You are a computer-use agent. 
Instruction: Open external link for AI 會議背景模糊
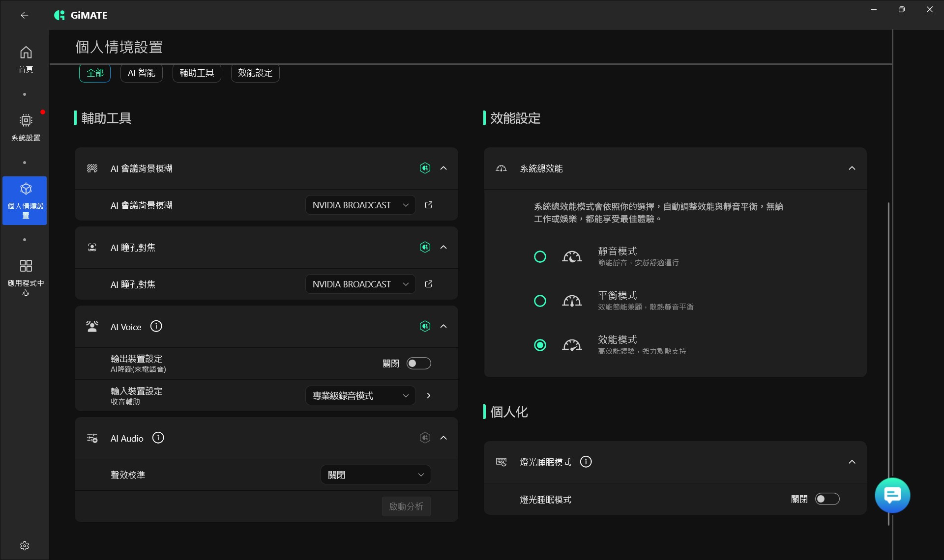pyautogui.click(x=429, y=205)
